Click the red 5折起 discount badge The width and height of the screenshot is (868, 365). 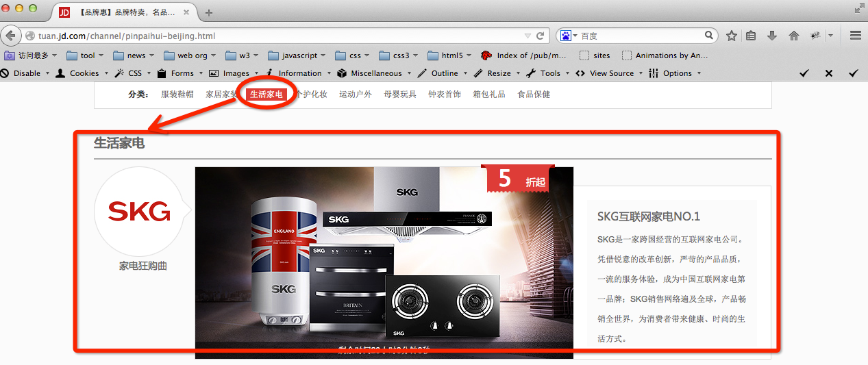(519, 178)
